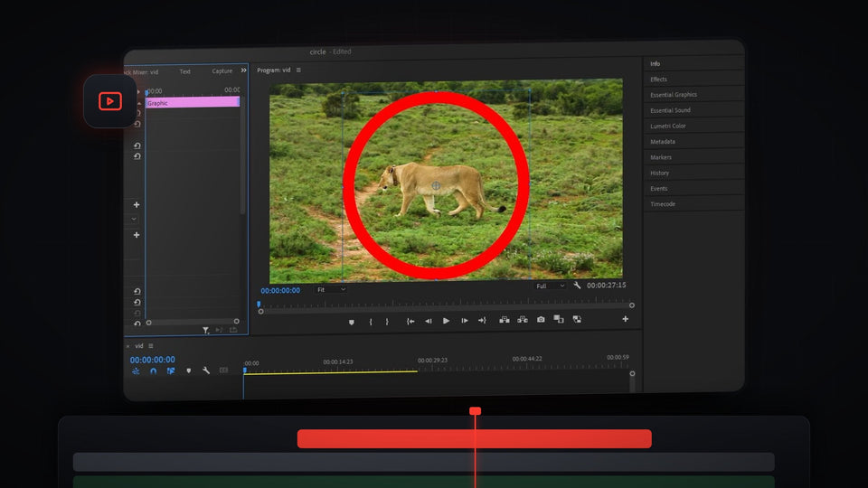Click the filter properties funnel icon
The width and height of the screenshot is (868, 488).
point(205,331)
